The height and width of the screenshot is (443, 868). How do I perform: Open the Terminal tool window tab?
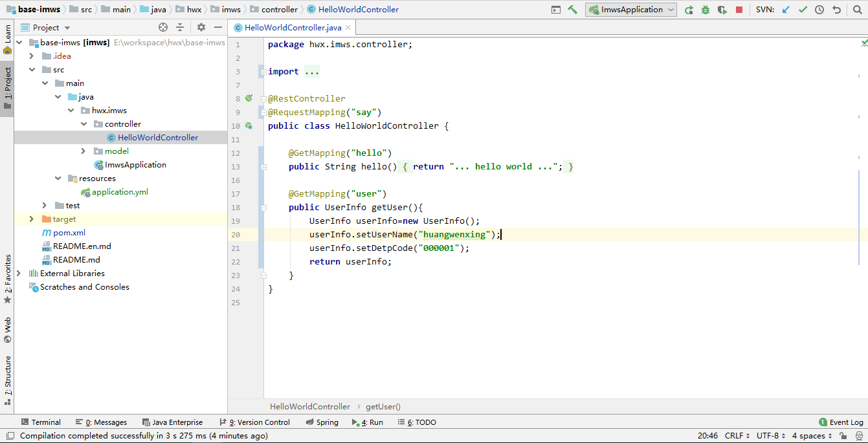(41, 422)
